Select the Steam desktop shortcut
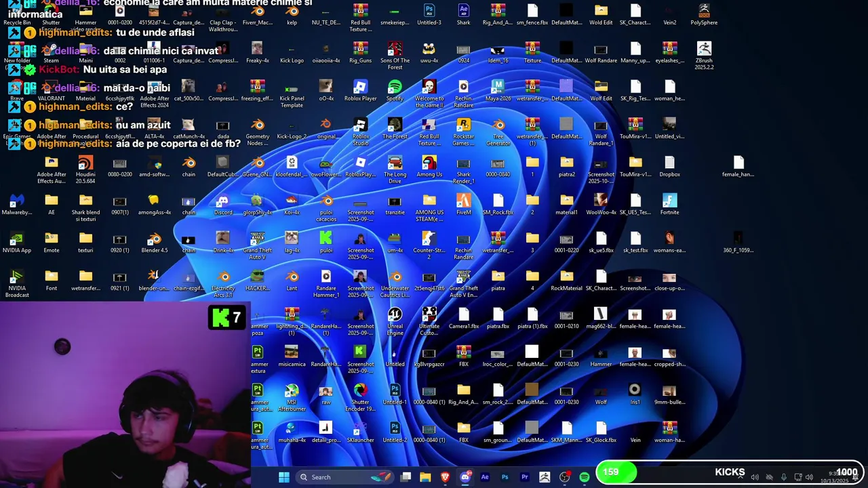This screenshot has height=488, width=868. click(51, 53)
